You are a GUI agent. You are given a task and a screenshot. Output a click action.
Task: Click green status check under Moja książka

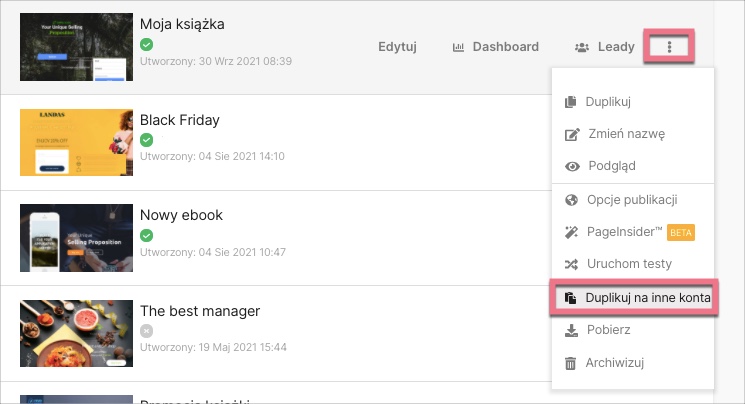pos(147,45)
